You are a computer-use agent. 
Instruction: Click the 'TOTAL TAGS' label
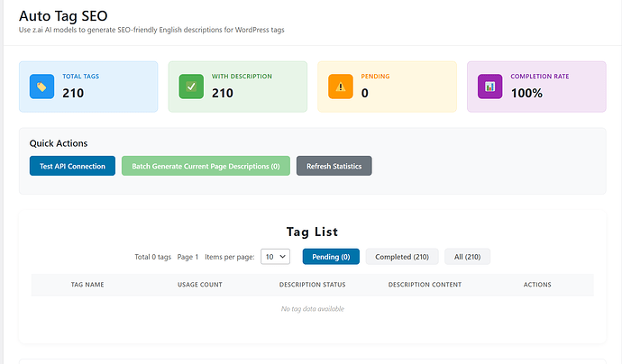[x=80, y=76]
